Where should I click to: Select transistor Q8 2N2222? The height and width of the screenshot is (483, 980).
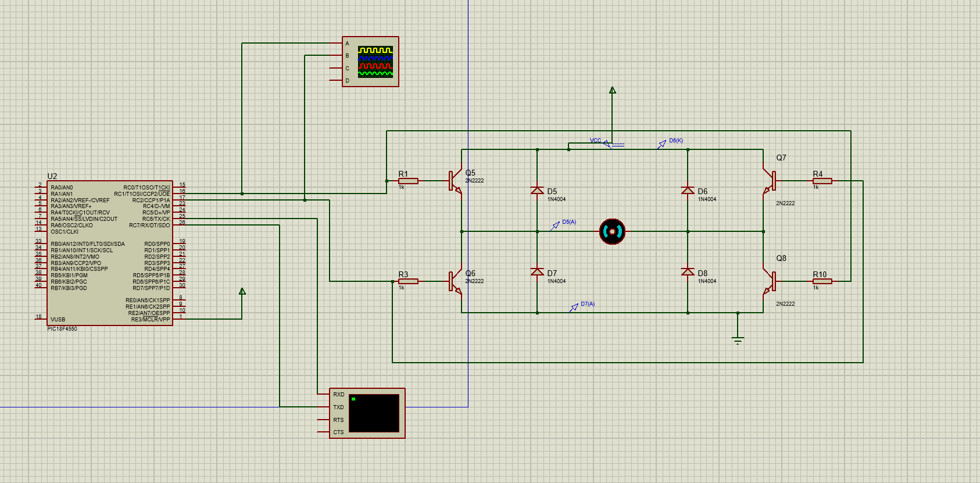coord(769,282)
